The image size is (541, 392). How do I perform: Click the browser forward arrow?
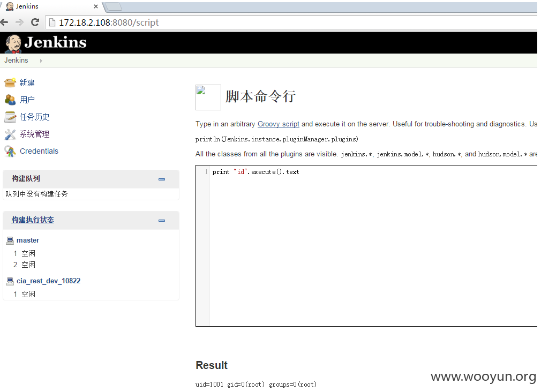point(20,22)
